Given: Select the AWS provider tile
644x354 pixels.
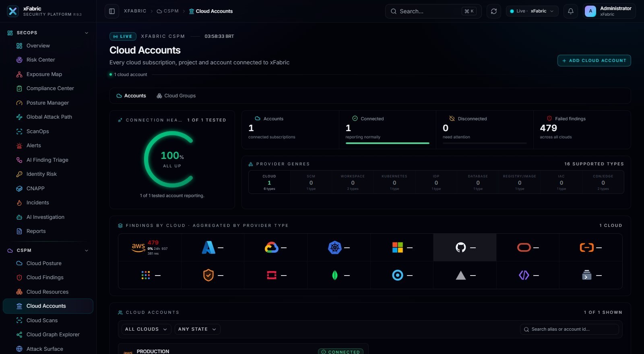Looking at the screenshot, I should tap(150, 247).
